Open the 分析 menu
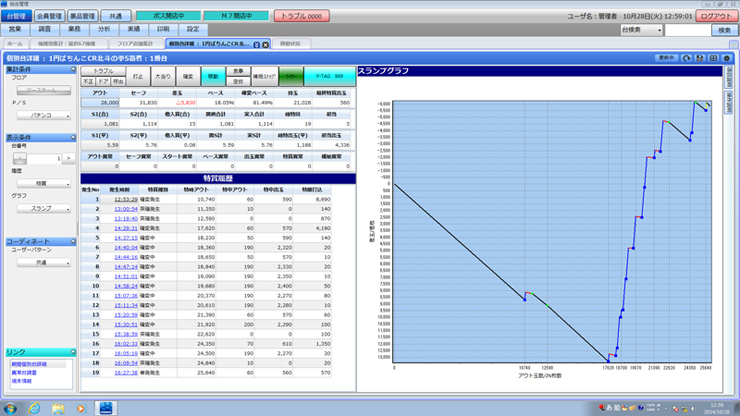Screen dimensions: 740x416 coord(104,29)
